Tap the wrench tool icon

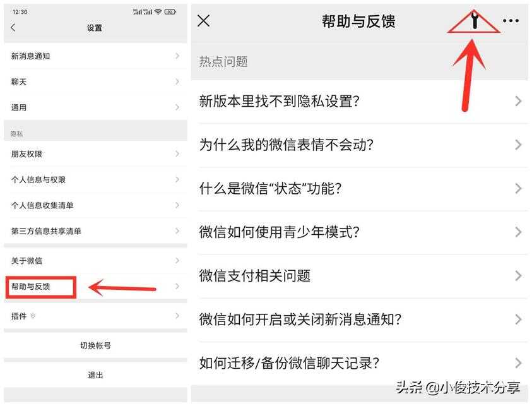coord(475,20)
